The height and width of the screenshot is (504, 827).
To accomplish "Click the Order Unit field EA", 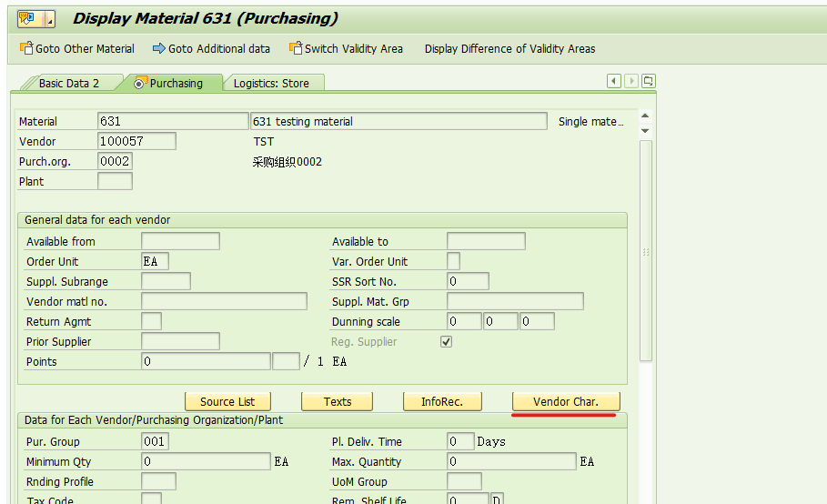I will tap(155, 261).
